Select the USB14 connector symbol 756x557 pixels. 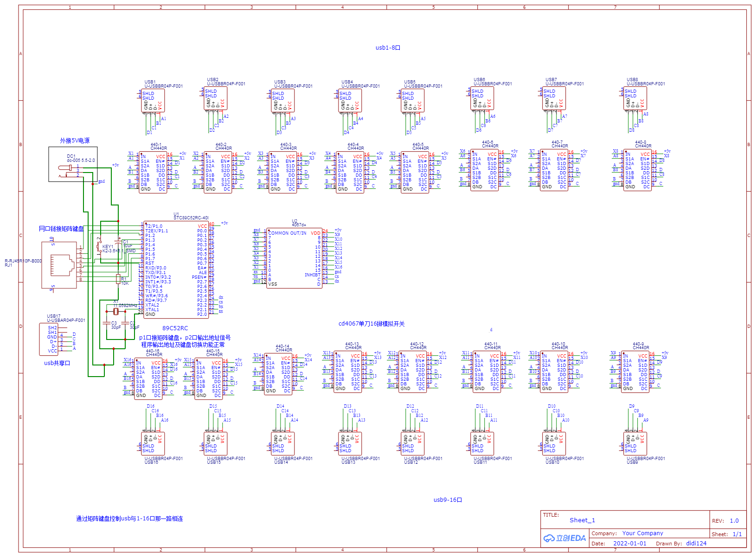click(x=283, y=443)
